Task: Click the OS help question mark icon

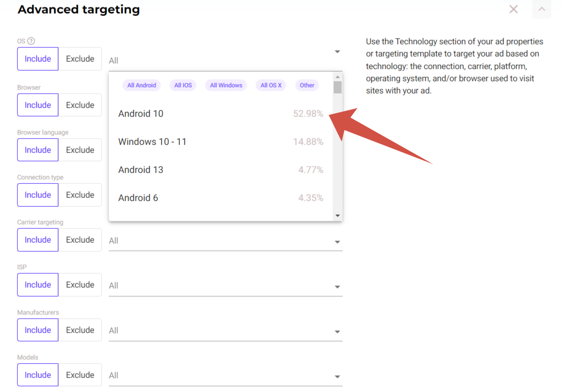Action: click(x=31, y=41)
